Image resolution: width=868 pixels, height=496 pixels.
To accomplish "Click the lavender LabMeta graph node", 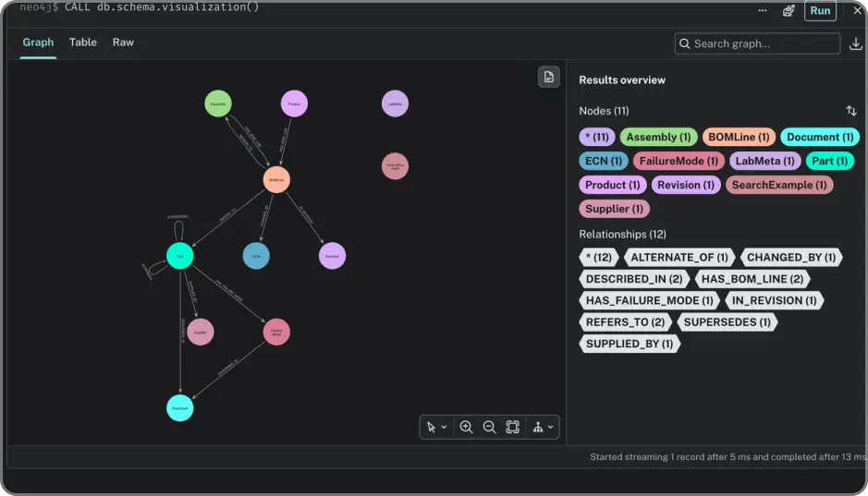I will (395, 103).
